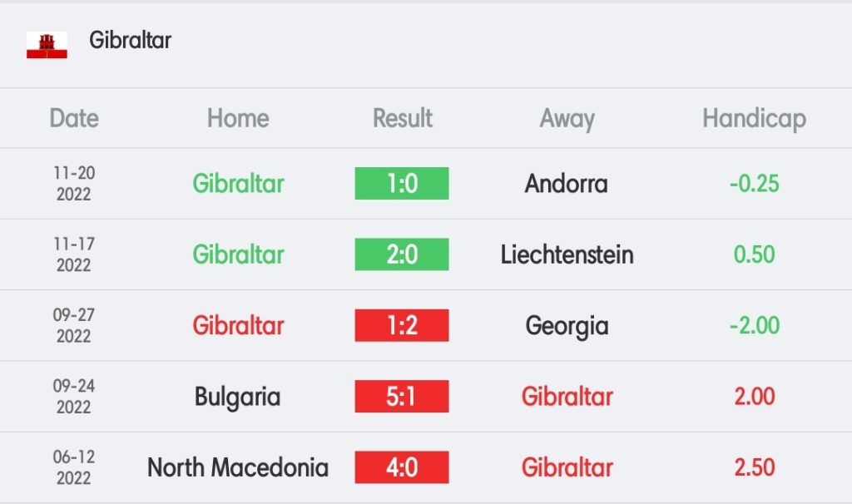Click the Georgia team name

(567, 326)
